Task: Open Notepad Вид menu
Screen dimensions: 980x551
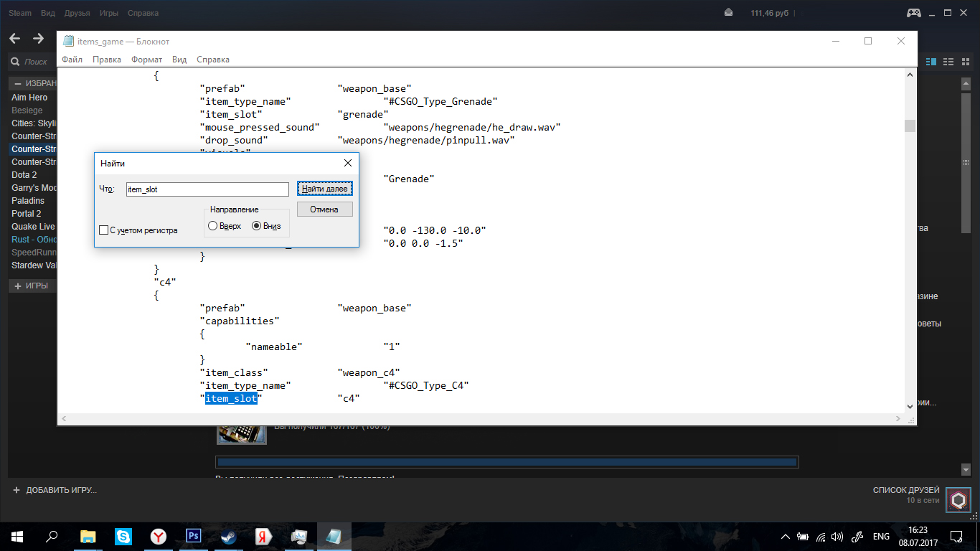Action: pyautogui.click(x=179, y=60)
